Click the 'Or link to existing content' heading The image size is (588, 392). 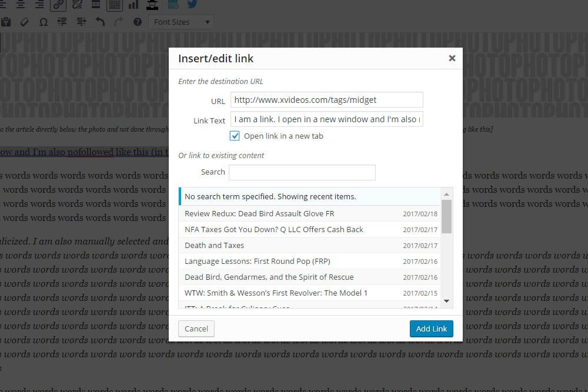tap(221, 155)
